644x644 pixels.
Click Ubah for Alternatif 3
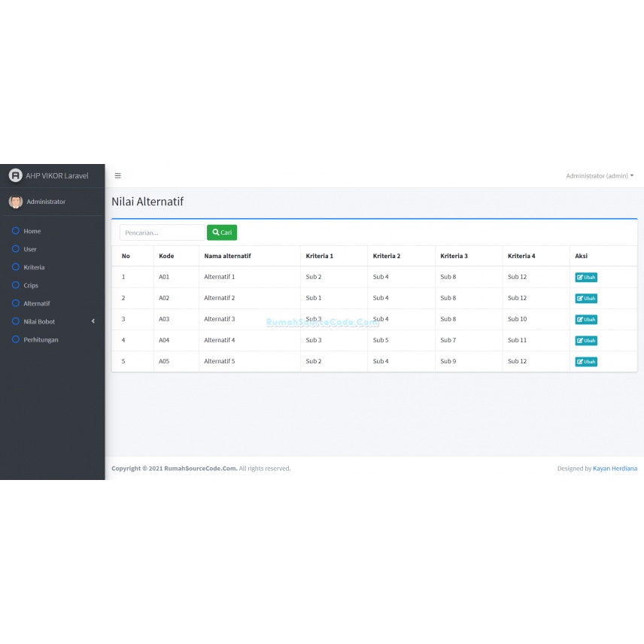point(586,319)
